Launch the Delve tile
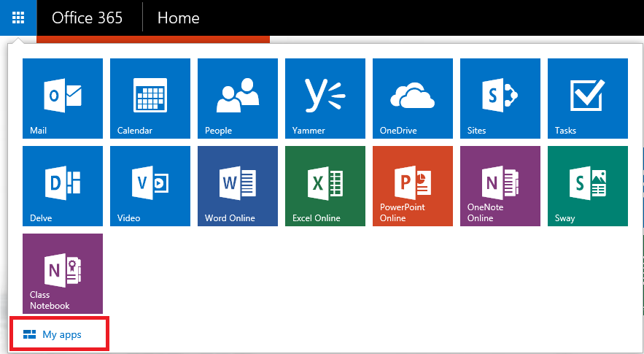 point(63,186)
